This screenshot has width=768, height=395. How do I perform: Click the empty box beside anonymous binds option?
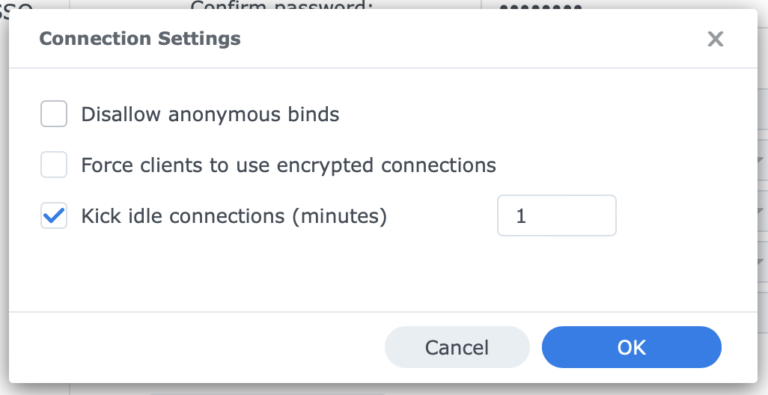click(54, 114)
